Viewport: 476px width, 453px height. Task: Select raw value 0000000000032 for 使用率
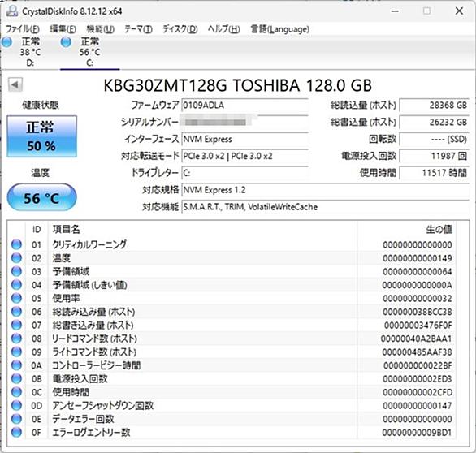point(418,299)
